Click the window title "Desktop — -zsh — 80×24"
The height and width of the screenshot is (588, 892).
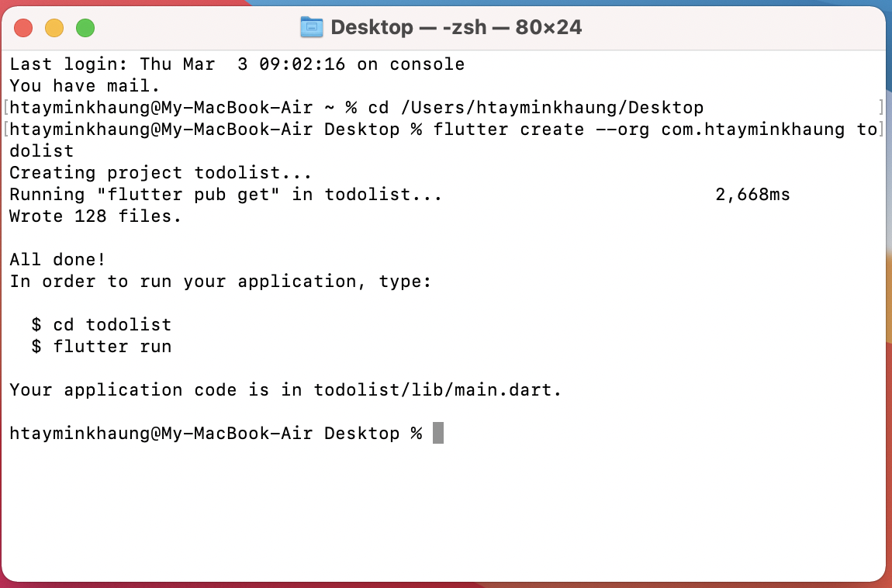point(456,28)
